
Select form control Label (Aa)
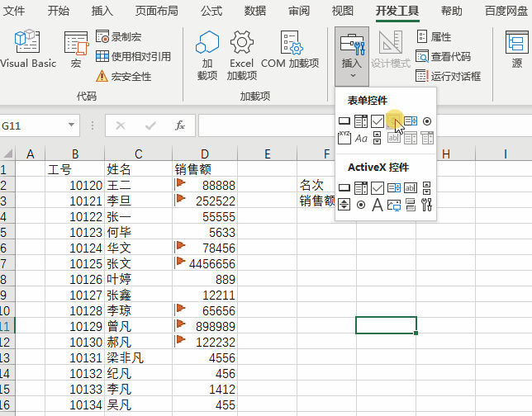[x=361, y=138]
